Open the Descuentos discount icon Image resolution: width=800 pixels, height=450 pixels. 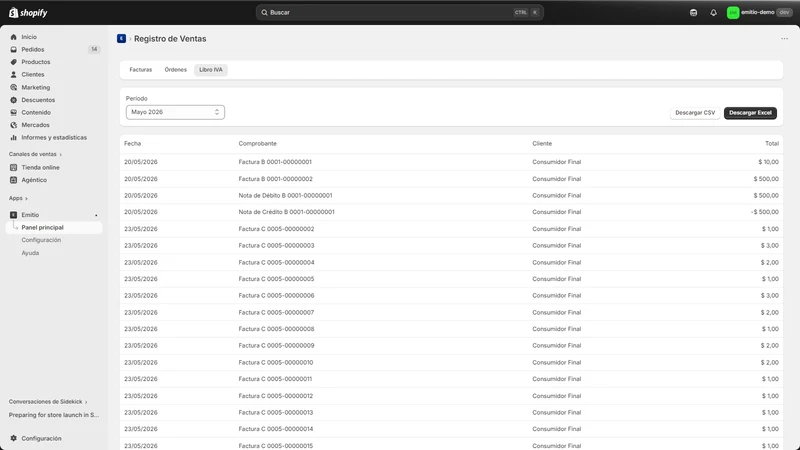tap(14, 100)
